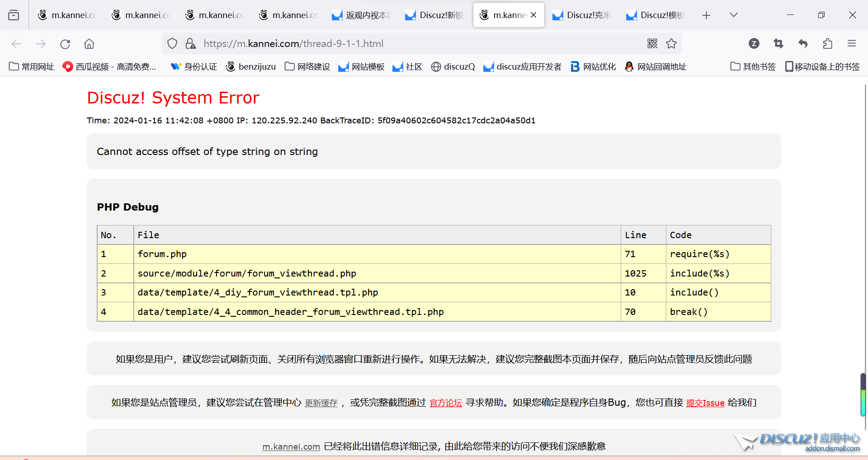Click the browser forward arrow

pos(41,44)
